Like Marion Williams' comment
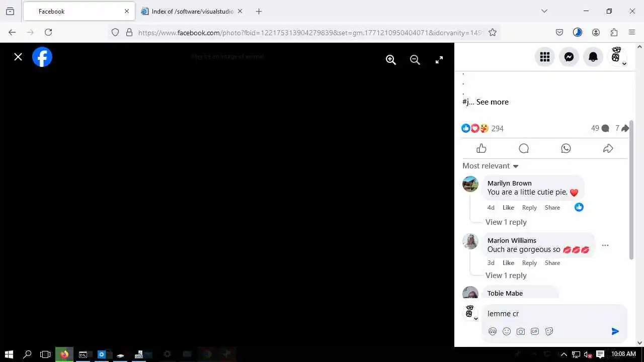644x362 pixels. pos(508,263)
